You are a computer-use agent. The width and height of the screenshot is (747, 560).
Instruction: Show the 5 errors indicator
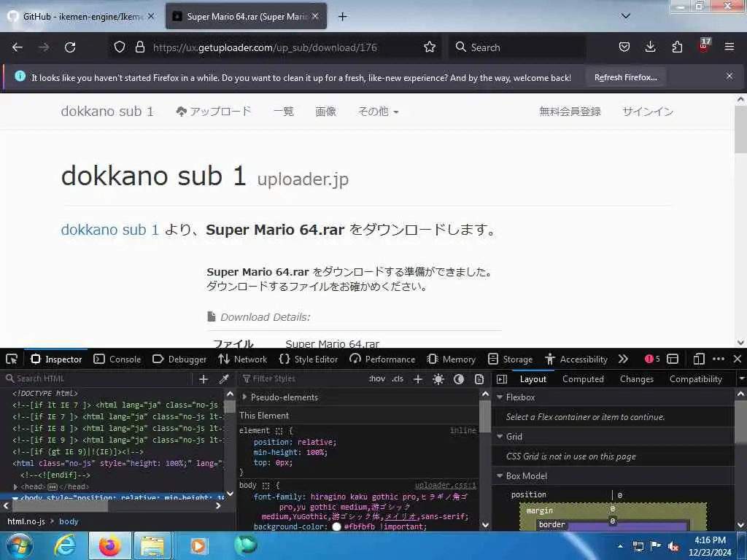(652, 359)
